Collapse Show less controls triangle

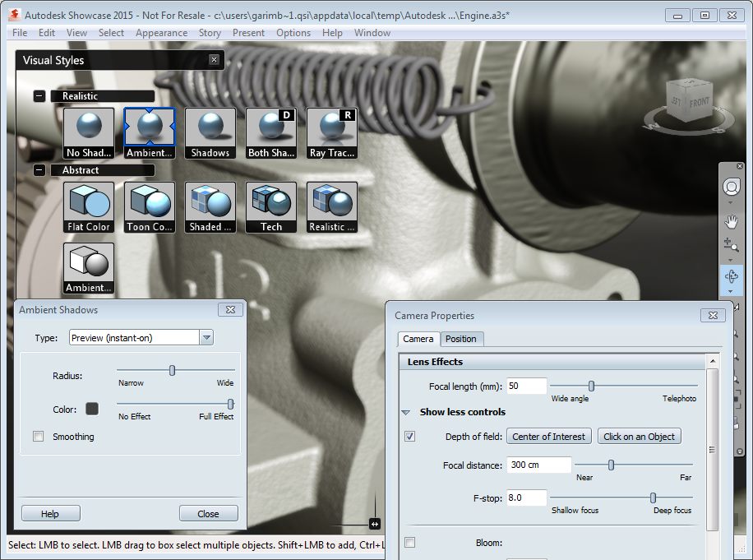pyautogui.click(x=406, y=412)
